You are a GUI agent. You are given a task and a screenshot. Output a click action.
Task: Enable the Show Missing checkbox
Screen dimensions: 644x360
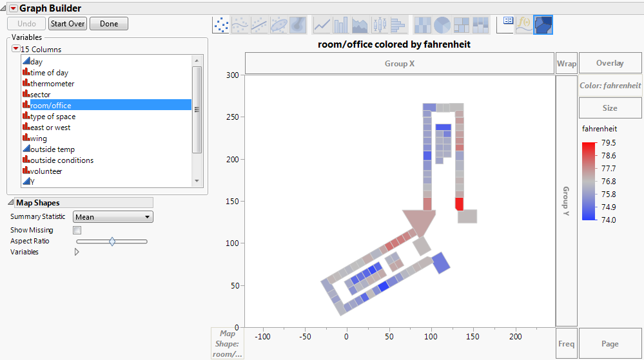coord(77,230)
